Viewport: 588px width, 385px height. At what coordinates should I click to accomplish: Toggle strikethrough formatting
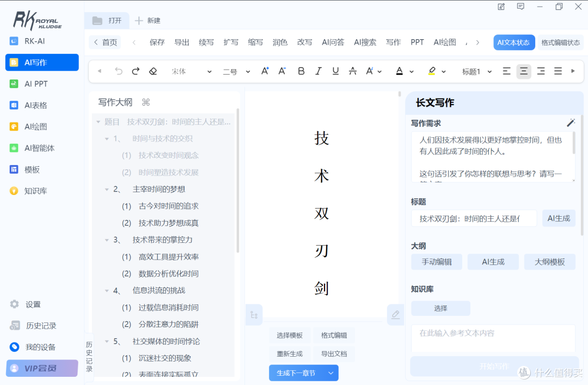click(x=352, y=71)
